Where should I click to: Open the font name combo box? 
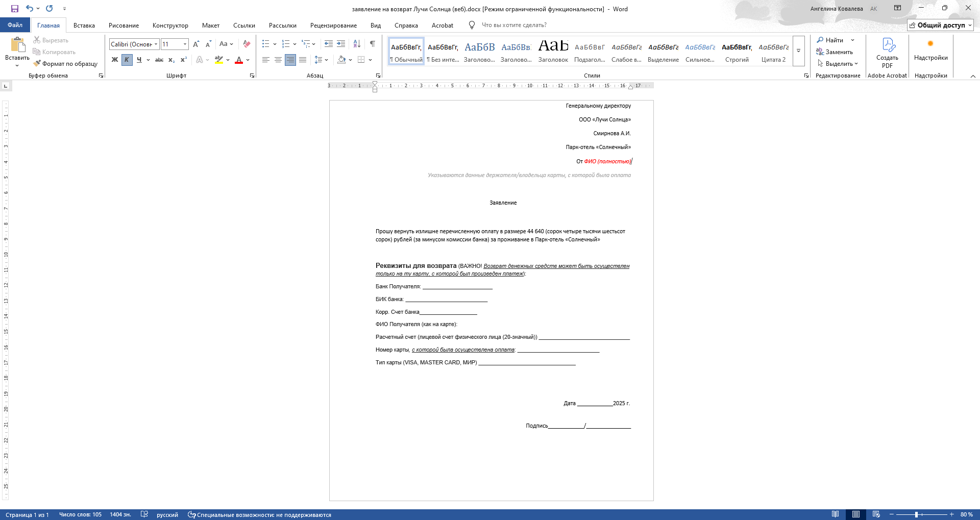134,44
